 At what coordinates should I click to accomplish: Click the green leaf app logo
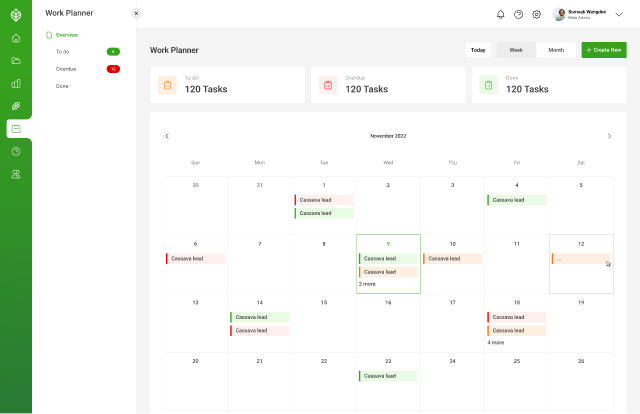tap(16, 15)
